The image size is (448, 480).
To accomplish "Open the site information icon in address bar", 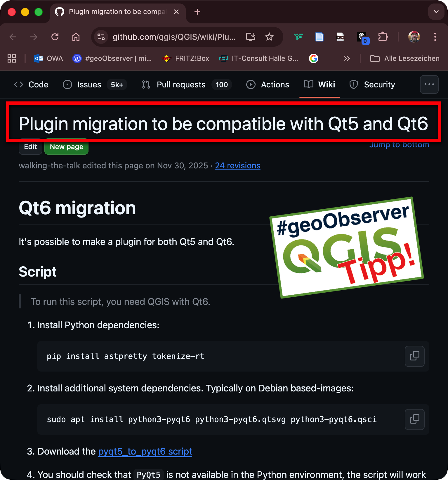I will coord(101,37).
